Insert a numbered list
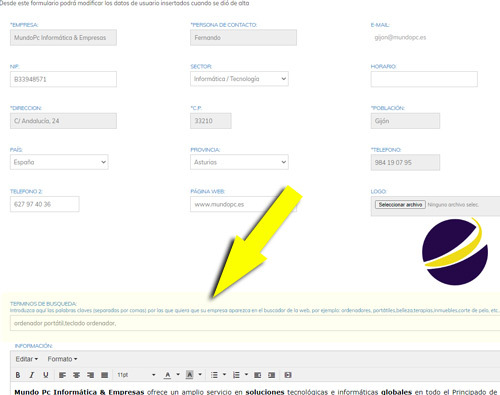This screenshot has width=500, height=395. tap(236, 375)
